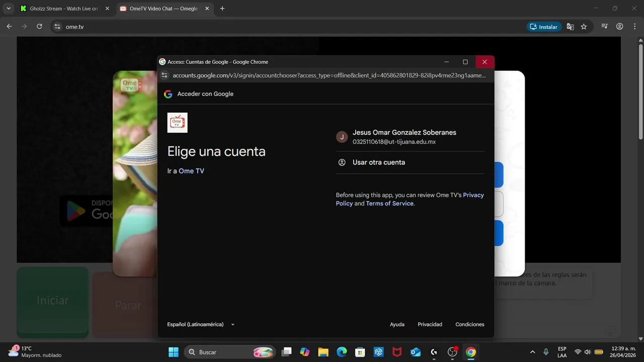Screen dimensions: 644x362
Task: Open the blue cube app on taskbar
Action: tap(378, 352)
